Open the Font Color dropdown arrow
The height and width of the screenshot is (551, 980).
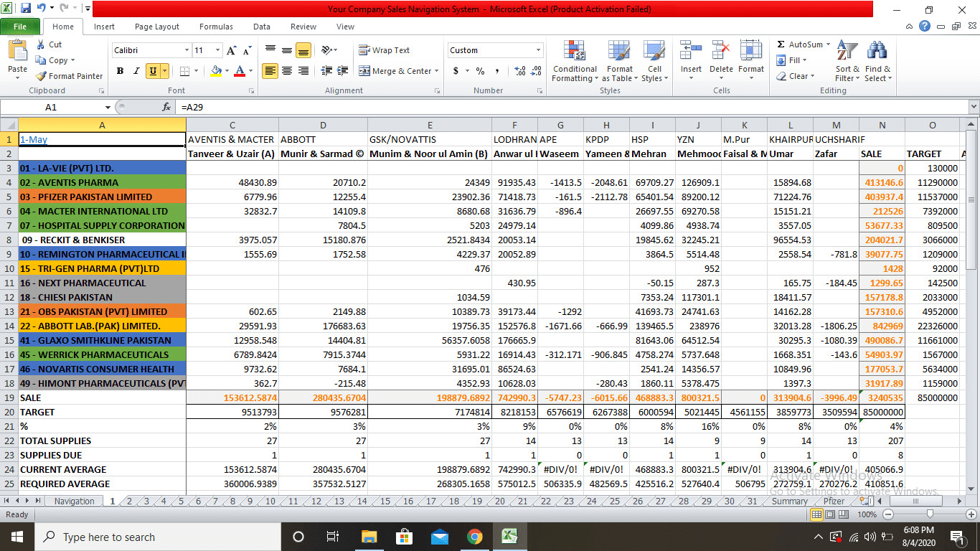(250, 71)
